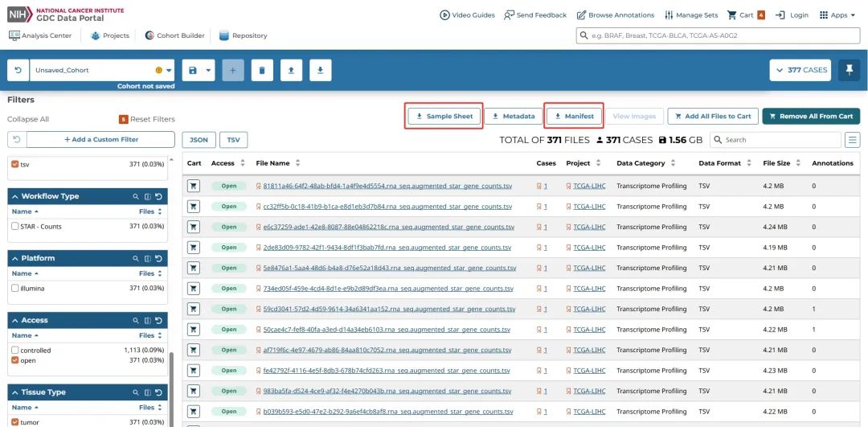Check the STAR - Counts checkbox
868x427 pixels.
coord(15,227)
